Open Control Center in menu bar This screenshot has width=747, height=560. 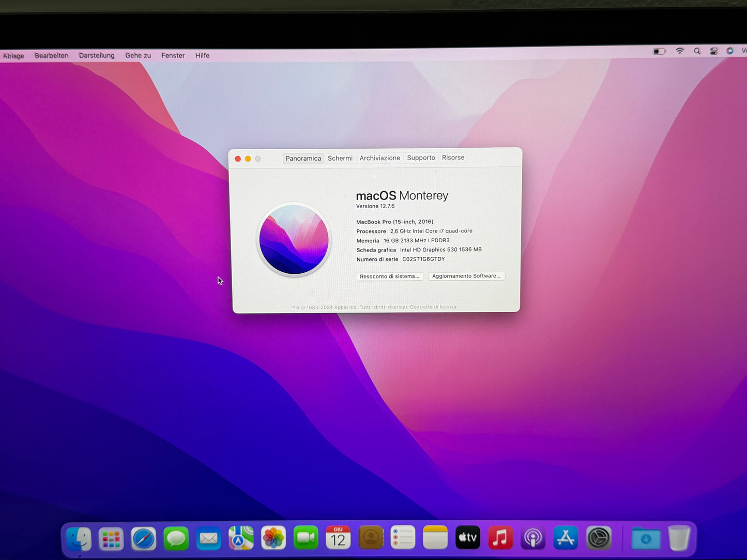point(713,51)
